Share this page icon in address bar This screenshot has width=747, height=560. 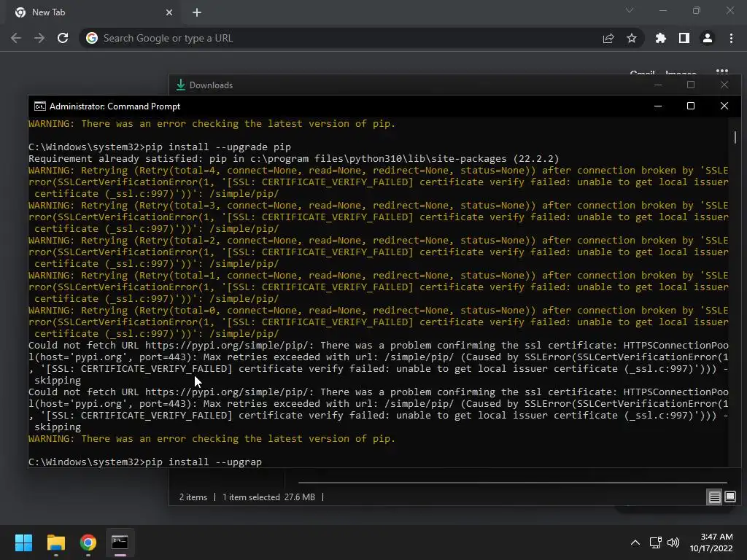[608, 38]
